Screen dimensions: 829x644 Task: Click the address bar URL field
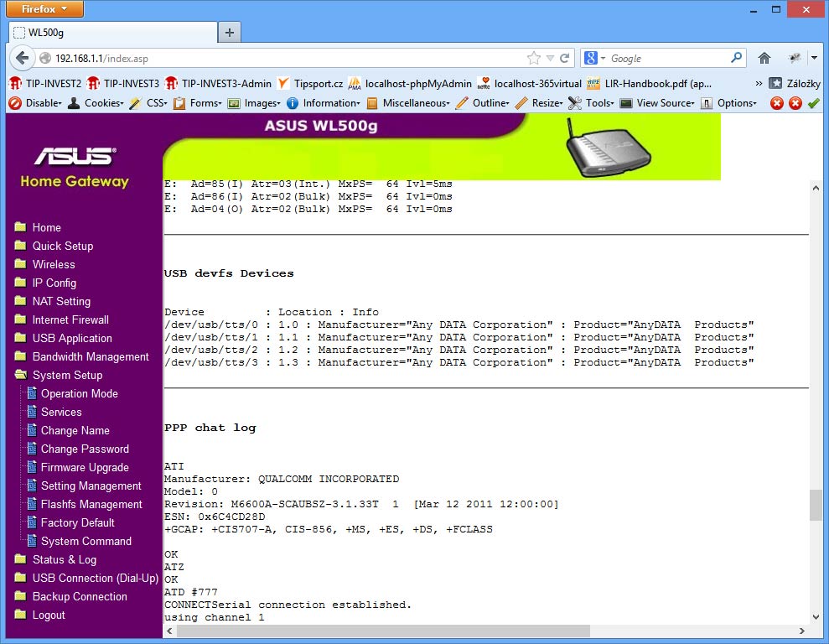[x=285, y=59]
